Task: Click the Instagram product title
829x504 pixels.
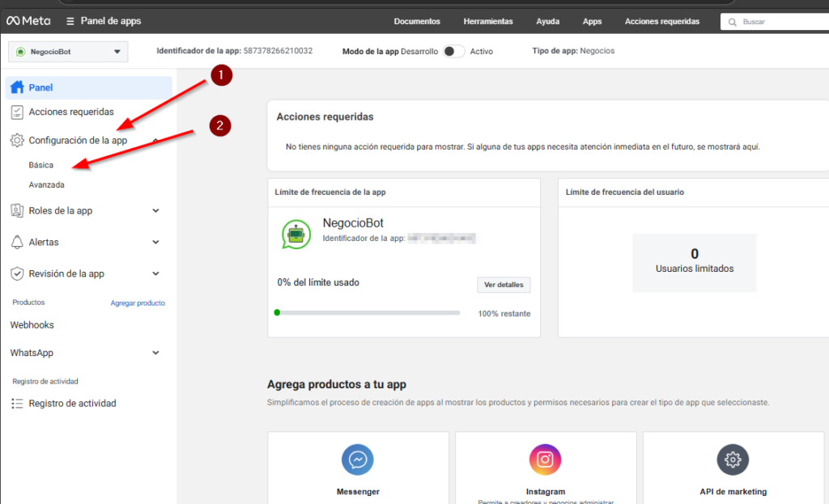Action: pos(546,492)
